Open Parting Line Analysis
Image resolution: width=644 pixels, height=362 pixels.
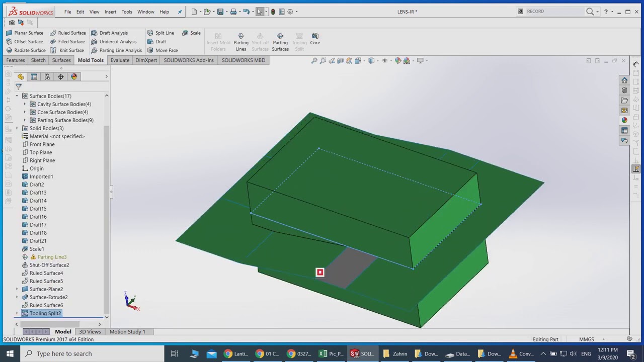tap(116, 50)
